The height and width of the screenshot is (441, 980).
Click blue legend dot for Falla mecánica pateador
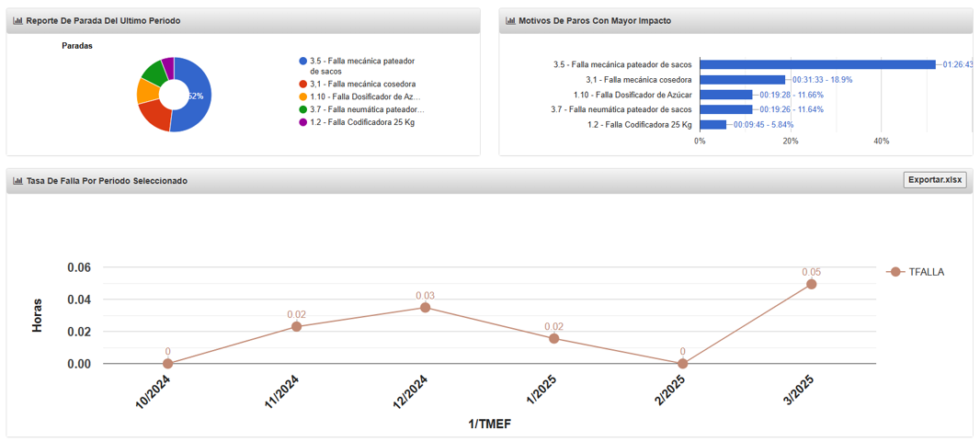(302, 62)
